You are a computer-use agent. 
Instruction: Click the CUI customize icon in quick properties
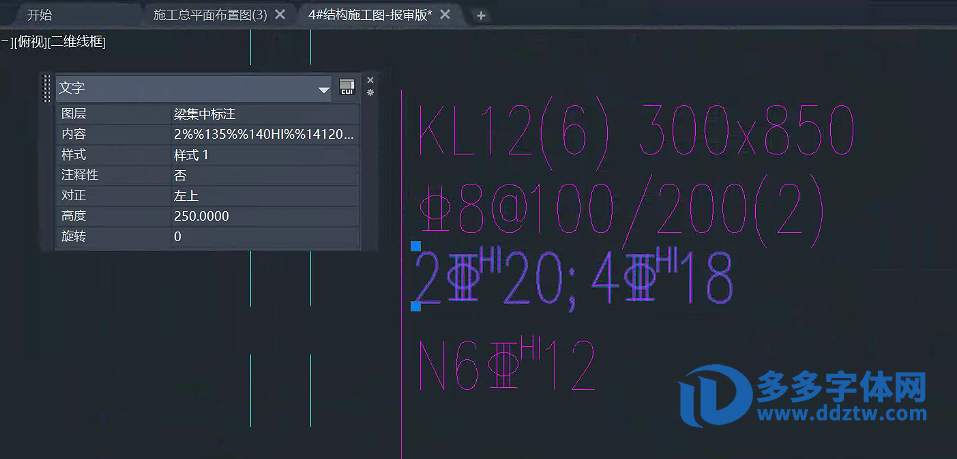(x=347, y=89)
